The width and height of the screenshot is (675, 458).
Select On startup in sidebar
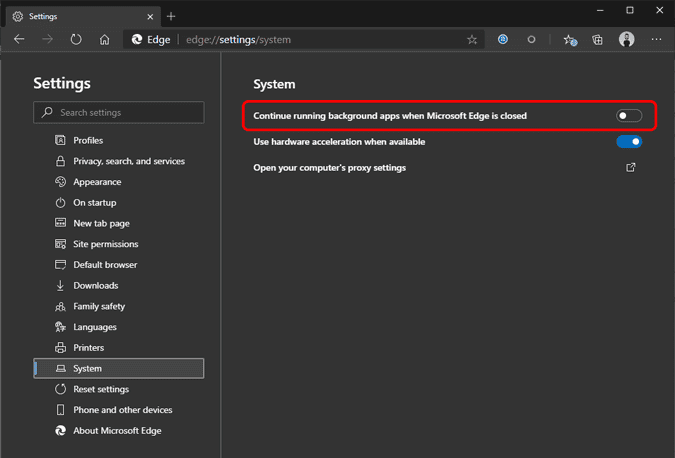[x=118, y=203]
